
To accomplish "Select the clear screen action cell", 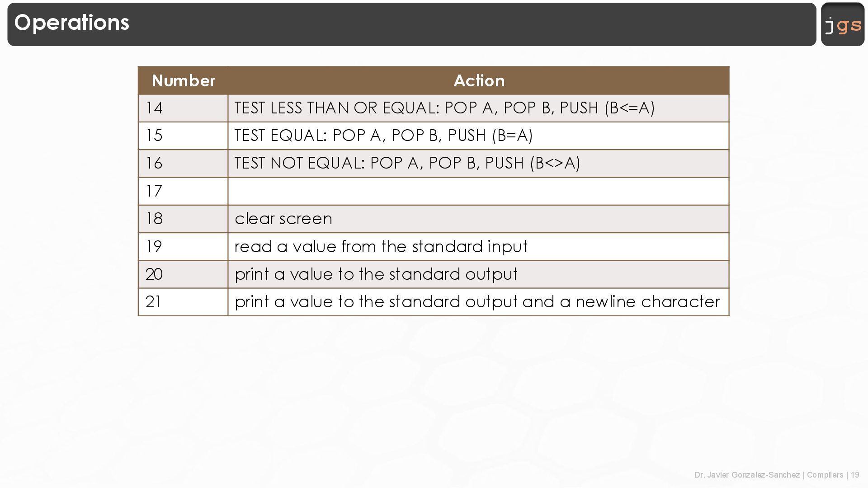I will [x=283, y=219].
